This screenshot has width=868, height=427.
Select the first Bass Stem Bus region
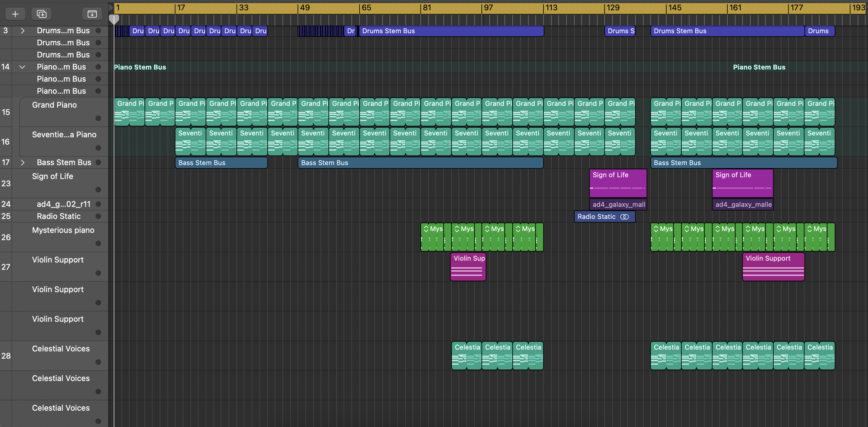pos(221,163)
